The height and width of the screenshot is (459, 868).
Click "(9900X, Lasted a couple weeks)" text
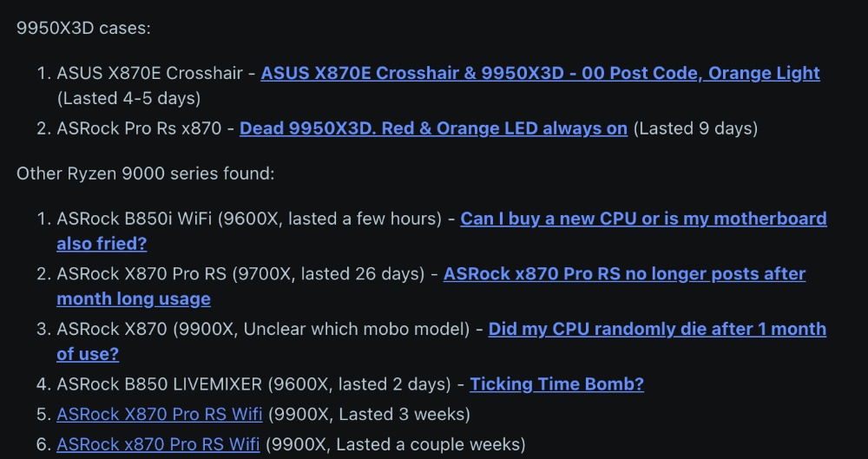tap(395, 445)
